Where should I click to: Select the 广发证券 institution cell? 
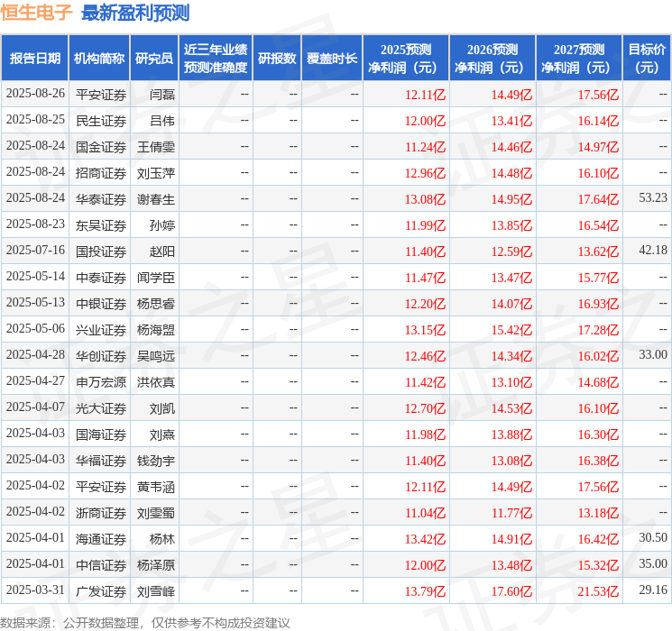click(101, 591)
